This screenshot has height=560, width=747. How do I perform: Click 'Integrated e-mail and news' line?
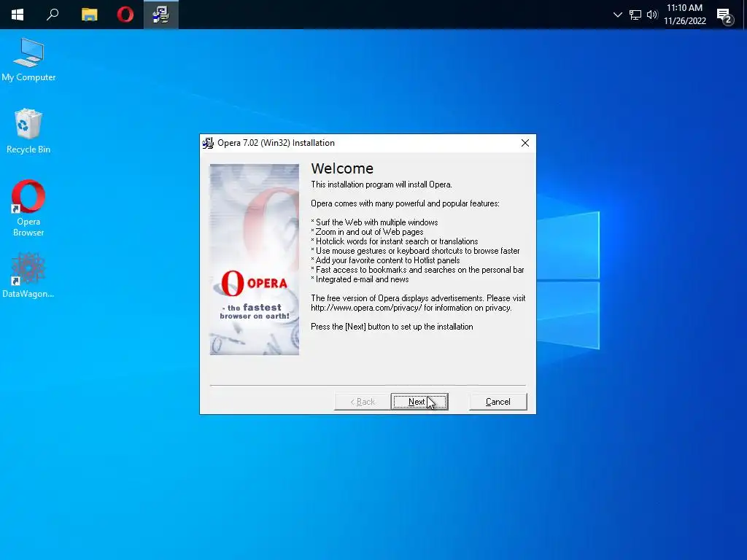point(360,279)
